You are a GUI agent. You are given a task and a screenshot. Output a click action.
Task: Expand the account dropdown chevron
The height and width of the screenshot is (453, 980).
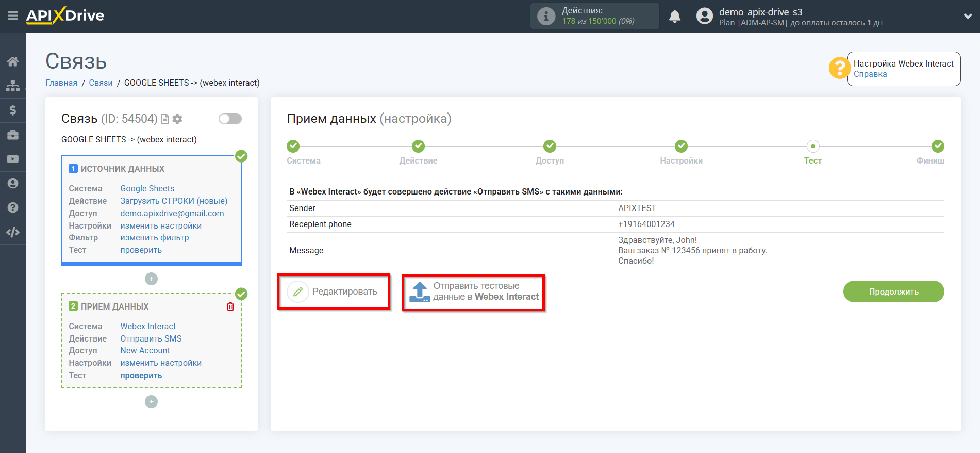click(968, 16)
